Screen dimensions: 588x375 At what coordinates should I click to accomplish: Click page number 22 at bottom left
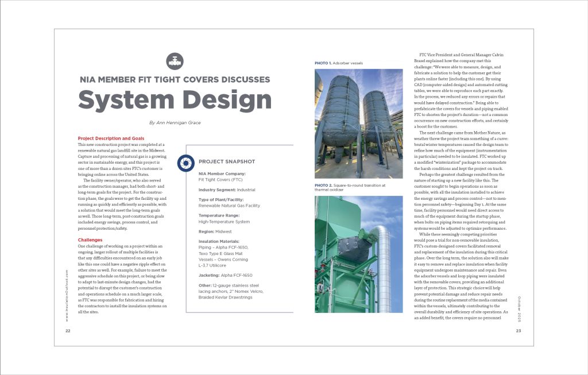[x=68, y=331]
